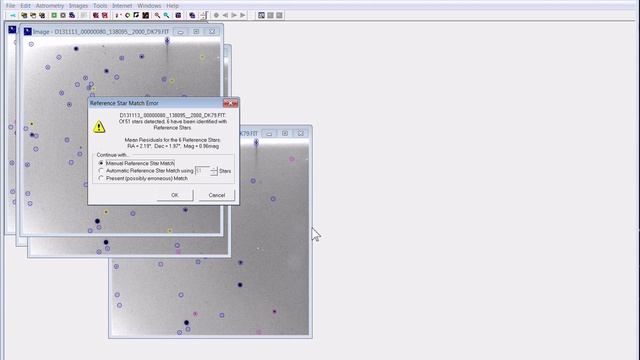Open the Astrometry menu

coord(50,6)
